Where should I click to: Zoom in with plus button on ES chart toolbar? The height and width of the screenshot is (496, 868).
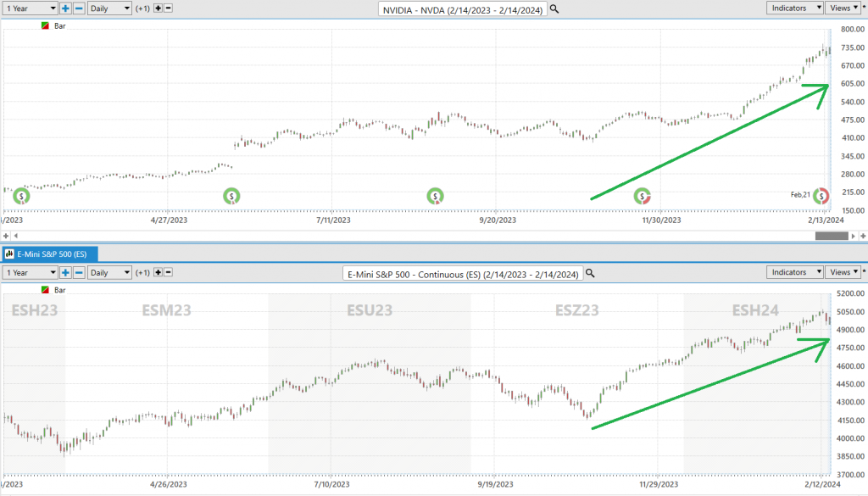click(65, 272)
